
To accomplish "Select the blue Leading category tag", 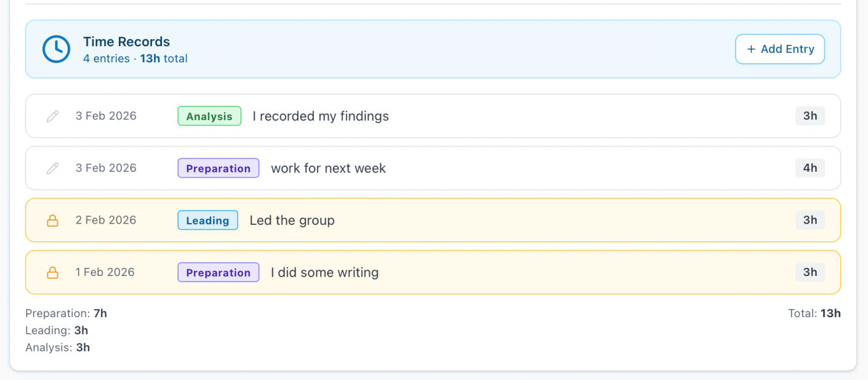I will point(207,221).
